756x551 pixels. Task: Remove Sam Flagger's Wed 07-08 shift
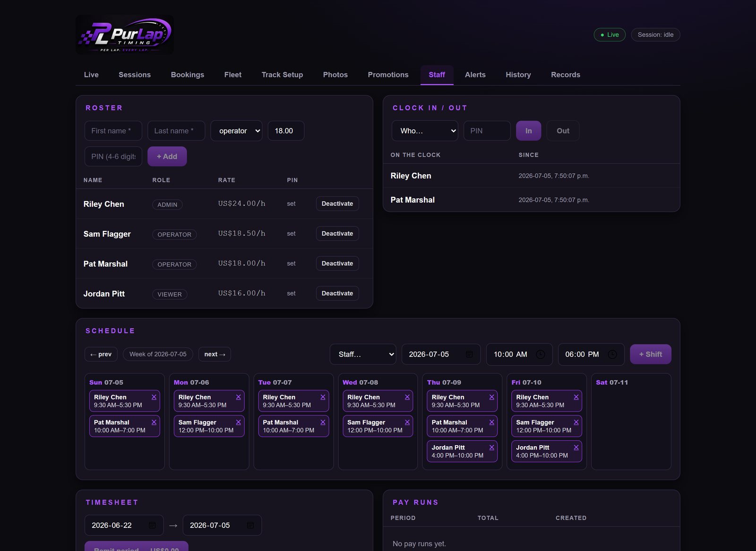click(407, 422)
